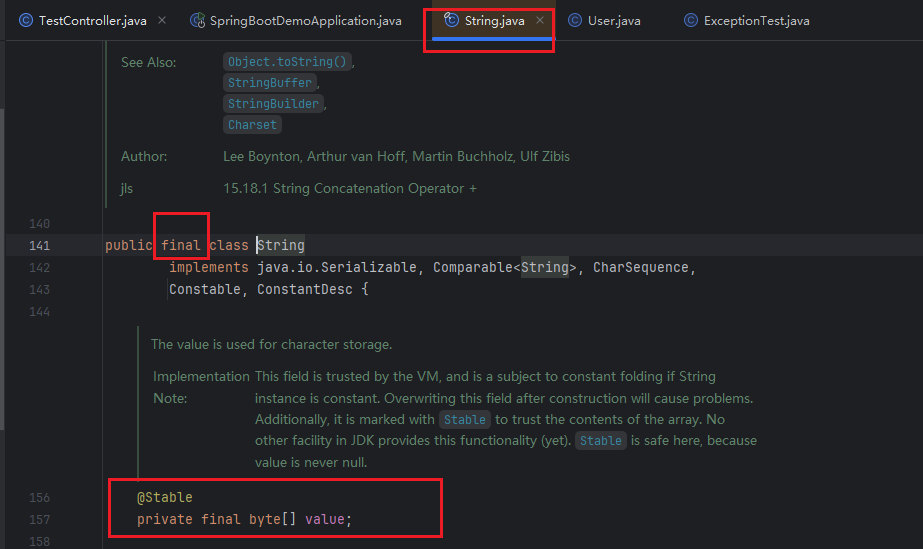Click 'byte[]' type on line 157
Screen dimensions: 923x549
(x=273, y=520)
